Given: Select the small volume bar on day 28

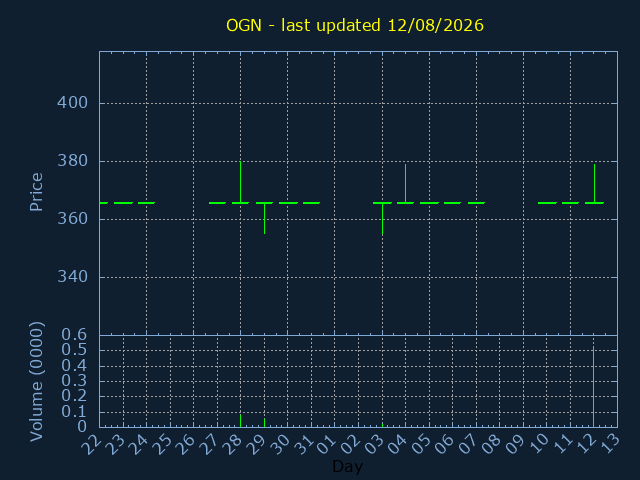Looking at the screenshot, I should (x=240, y=421).
